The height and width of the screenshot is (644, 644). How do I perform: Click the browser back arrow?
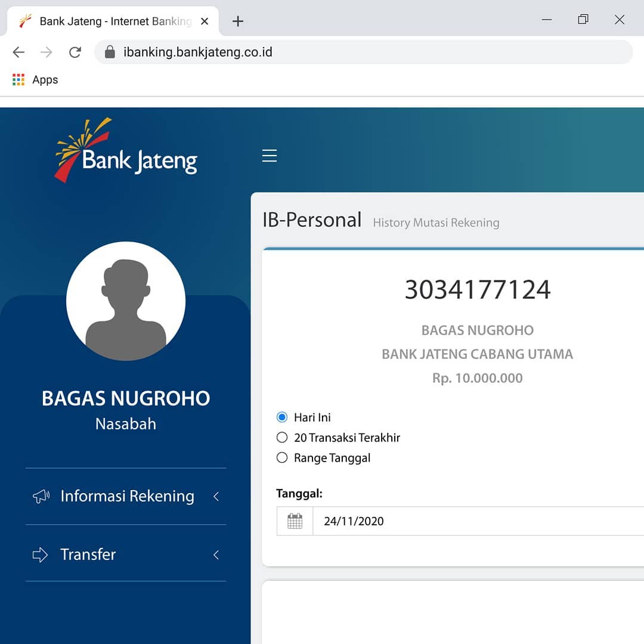click(x=18, y=52)
